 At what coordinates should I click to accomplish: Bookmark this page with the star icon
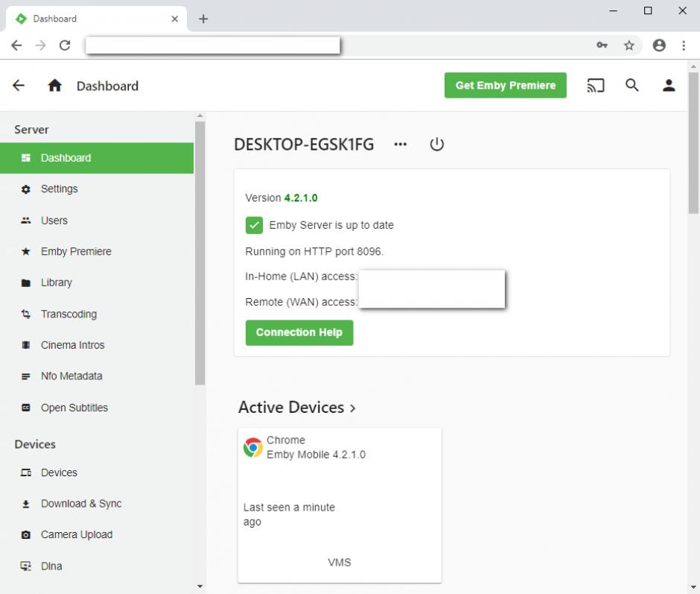coord(629,45)
